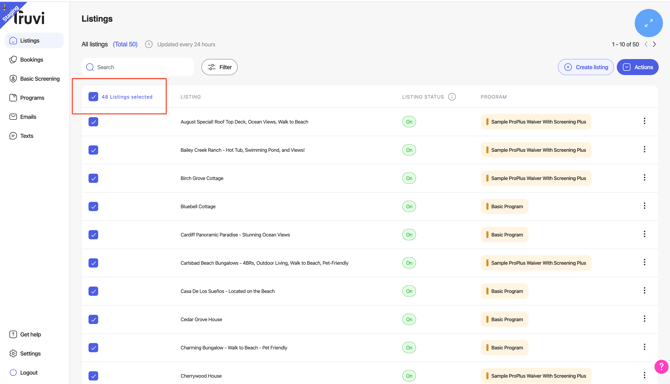Go to the next page arrow

(x=654, y=44)
